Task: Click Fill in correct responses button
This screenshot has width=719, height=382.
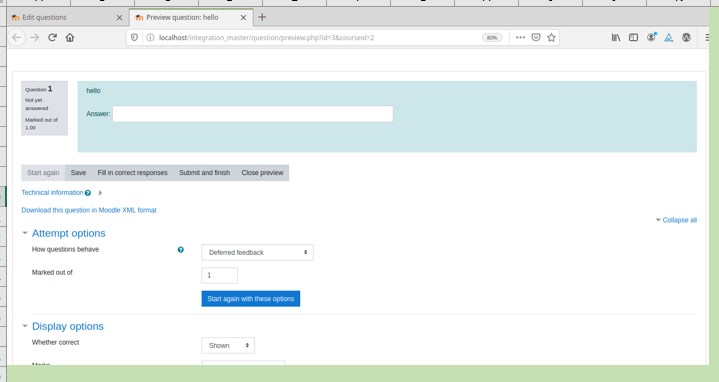Action: coord(133,173)
